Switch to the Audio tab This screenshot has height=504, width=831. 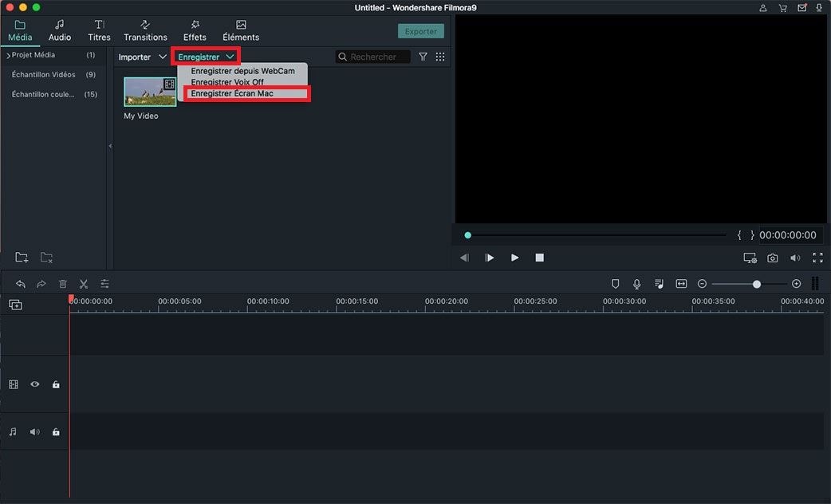pyautogui.click(x=59, y=31)
